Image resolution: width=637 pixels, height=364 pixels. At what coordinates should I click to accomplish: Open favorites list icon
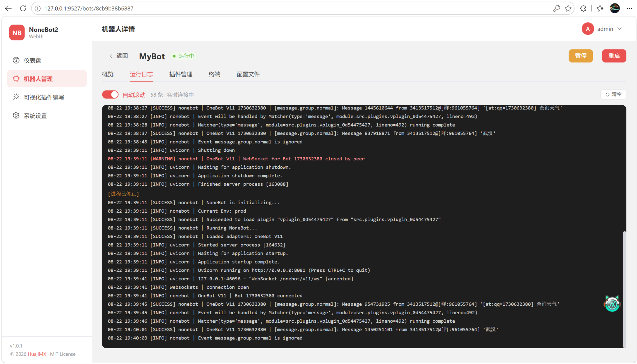coord(600,8)
